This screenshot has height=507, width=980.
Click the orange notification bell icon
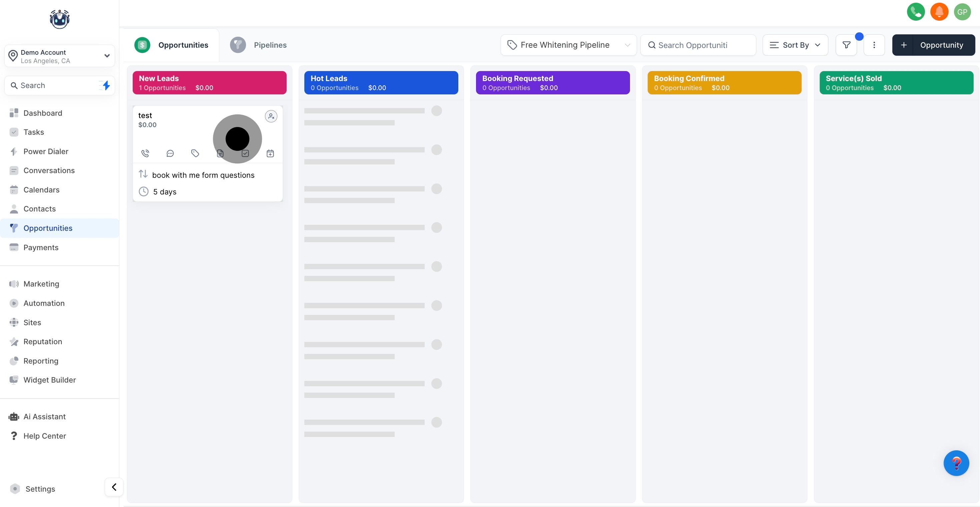[939, 12]
